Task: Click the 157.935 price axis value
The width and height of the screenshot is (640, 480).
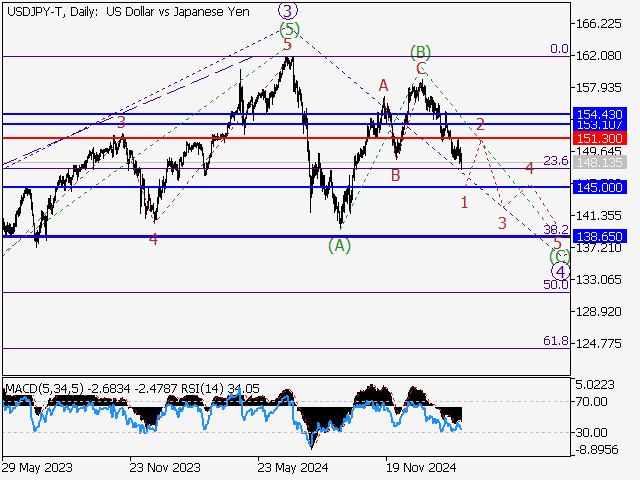Action: coord(598,88)
